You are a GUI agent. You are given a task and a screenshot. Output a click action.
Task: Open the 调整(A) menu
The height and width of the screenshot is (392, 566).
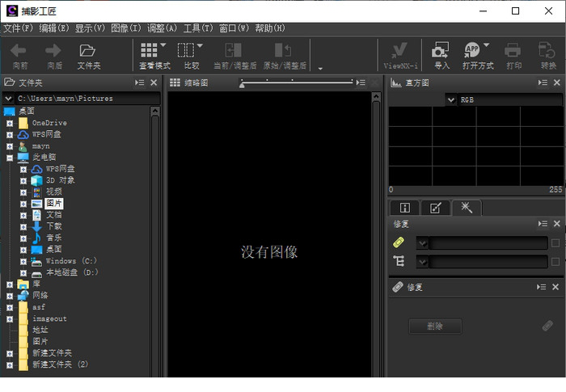click(x=162, y=28)
